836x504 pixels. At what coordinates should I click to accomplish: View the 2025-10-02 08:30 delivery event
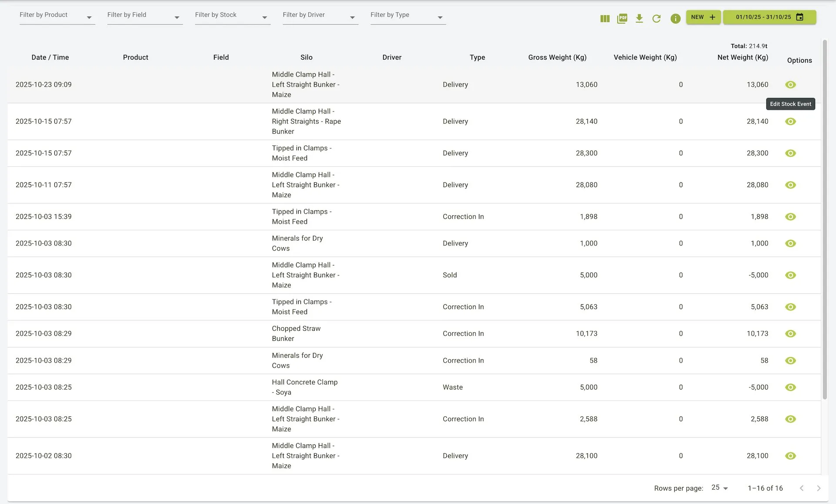point(790,456)
